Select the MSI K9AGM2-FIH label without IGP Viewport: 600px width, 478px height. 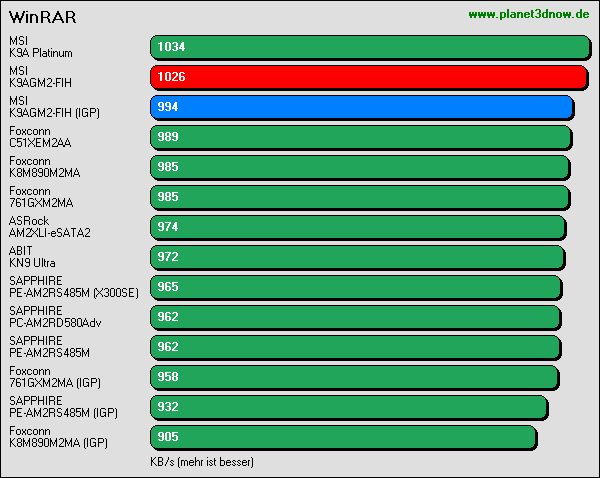coord(40,77)
